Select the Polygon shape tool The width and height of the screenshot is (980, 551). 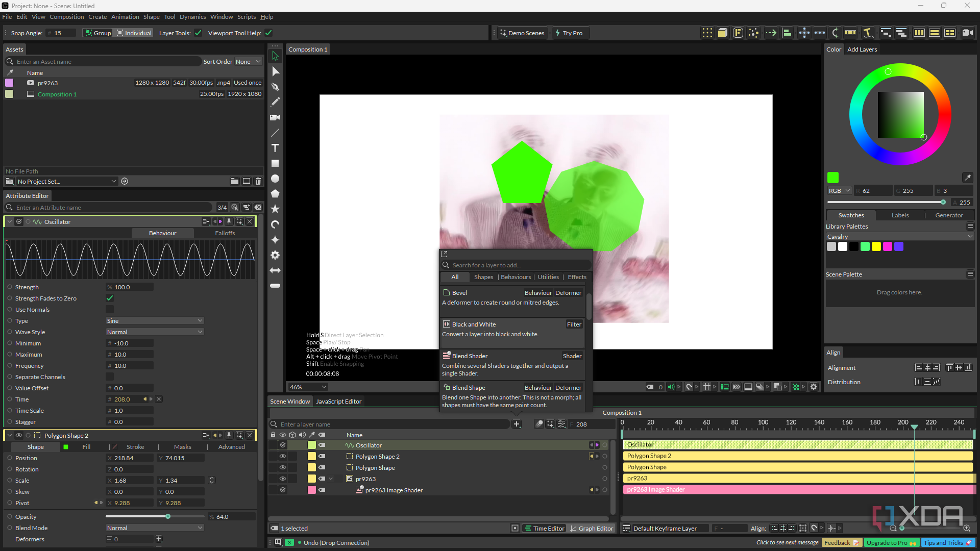(x=275, y=194)
